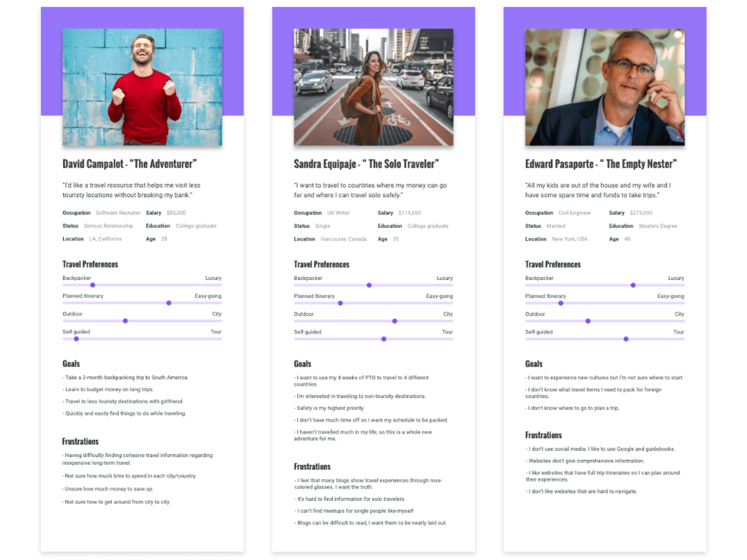The image size is (747, 560).
Task: Click David's age value 28
Action: coord(164,239)
